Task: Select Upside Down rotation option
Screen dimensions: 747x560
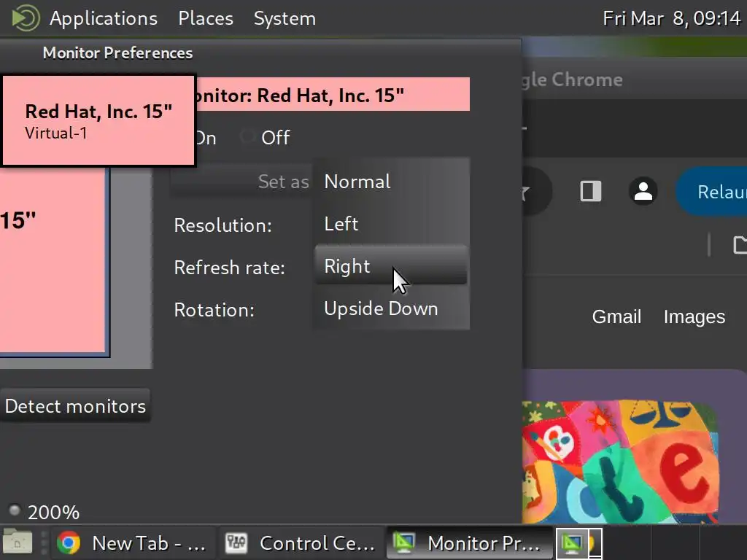Action: pos(391,308)
